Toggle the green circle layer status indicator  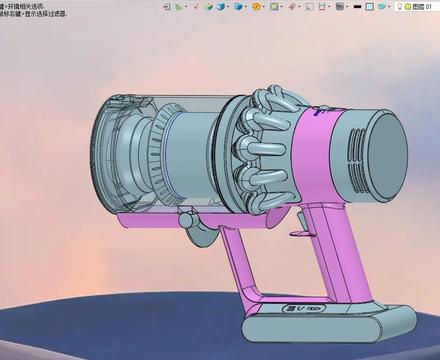point(407,7)
